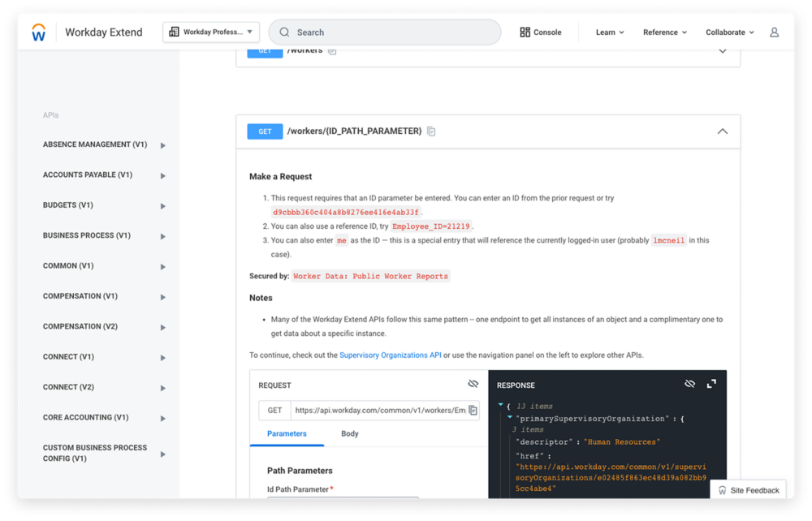812x521 pixels.
Task: Click the Workday Extend title
Action: 104,32
